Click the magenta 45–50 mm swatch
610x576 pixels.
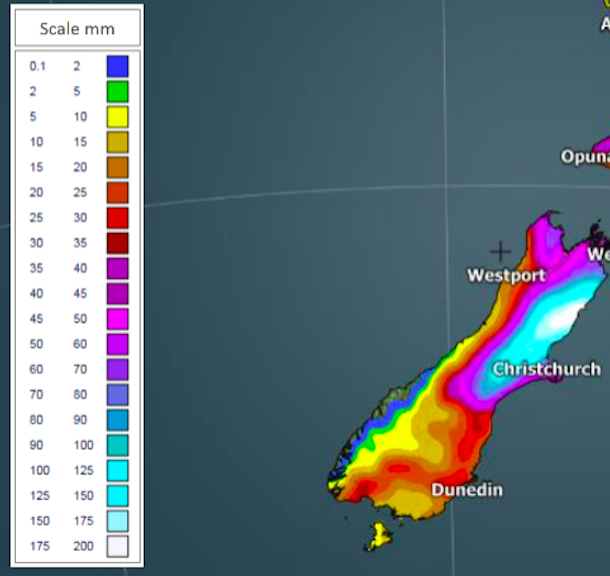coord(117,318)
